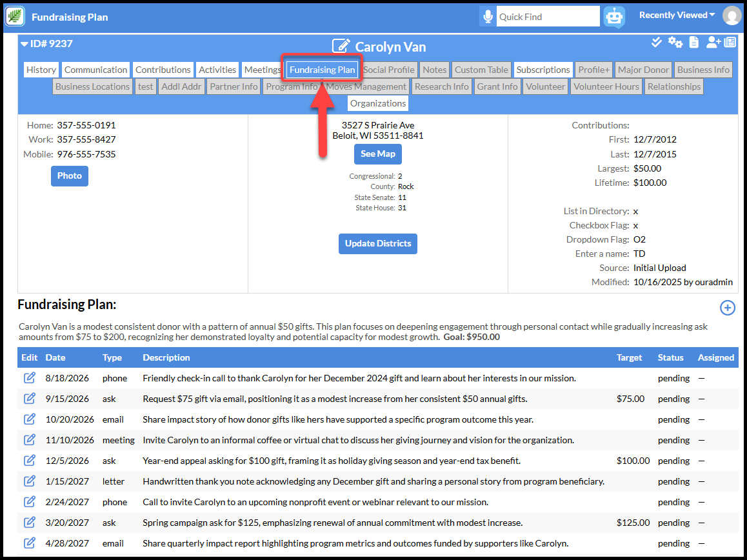Edit the 4/28/2027 email step
Screen dimensions: 747x560
(x=30, y=543)
